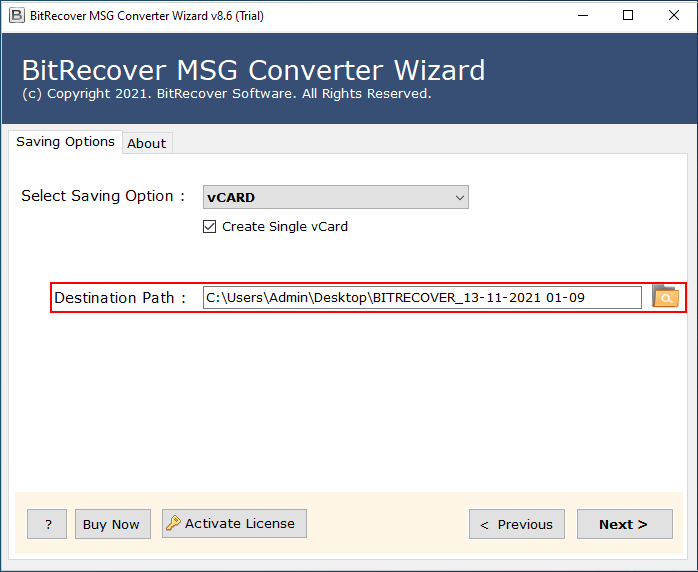Open help with the ? button
The height and width of the screenshot is (572, 698).
tap(47, 524)
